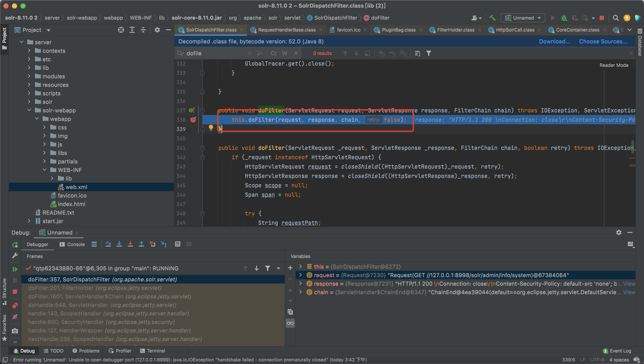
Task: Click camera Thread Dump icon
Action: click(15, 331)
